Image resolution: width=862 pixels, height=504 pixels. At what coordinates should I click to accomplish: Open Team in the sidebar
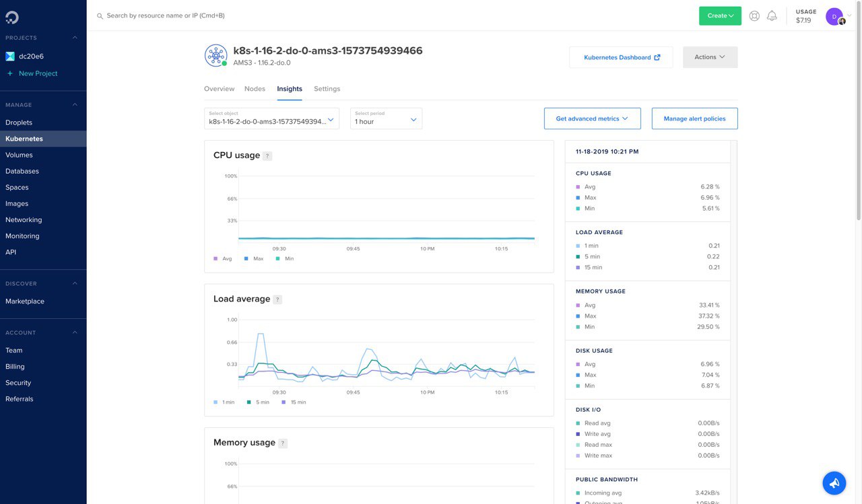(x=43, y=350)
